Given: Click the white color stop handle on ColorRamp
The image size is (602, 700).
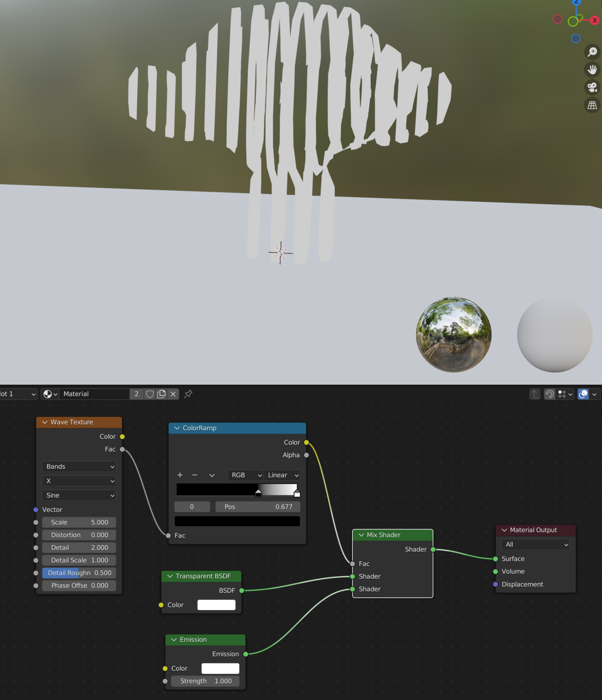Looking at the screenshot, I should (x=297, y=493).
